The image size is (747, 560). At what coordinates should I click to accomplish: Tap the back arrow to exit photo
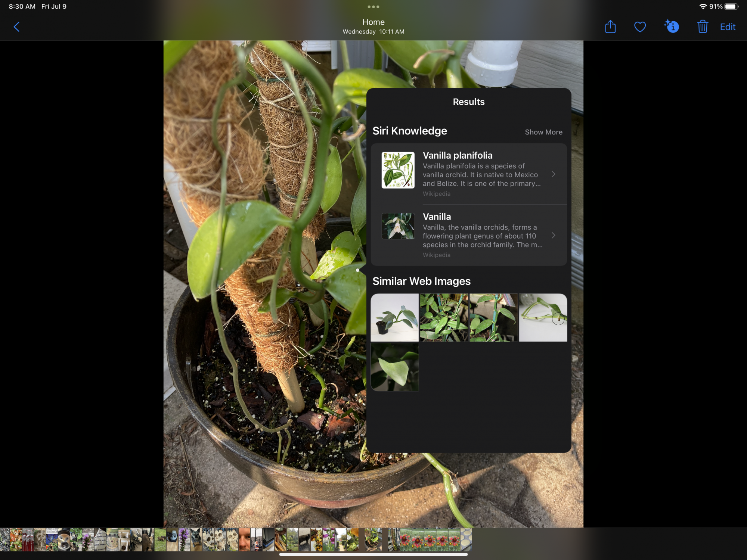(x=16, y=27)
